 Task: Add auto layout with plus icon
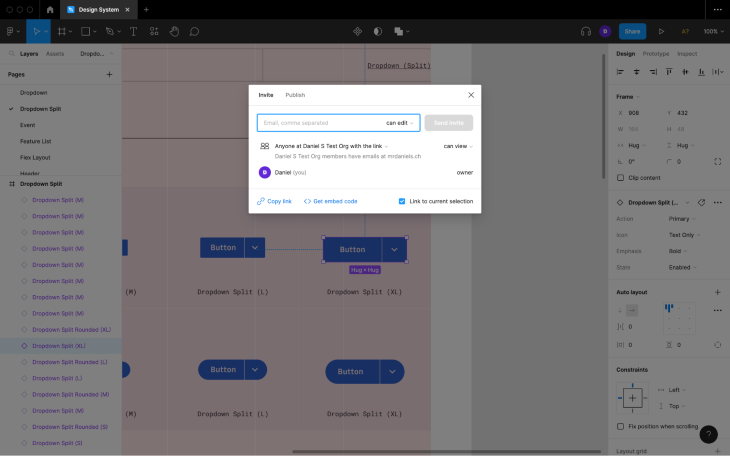pyautogui.click(x=717, y=292)
